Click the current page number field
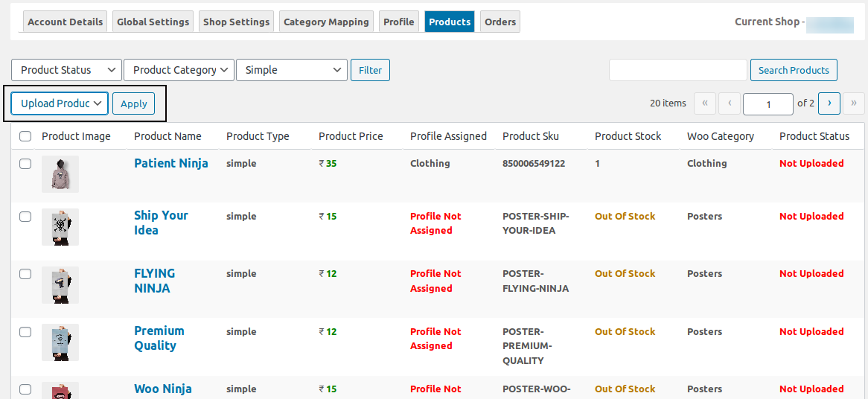 (x=768, y=104)
